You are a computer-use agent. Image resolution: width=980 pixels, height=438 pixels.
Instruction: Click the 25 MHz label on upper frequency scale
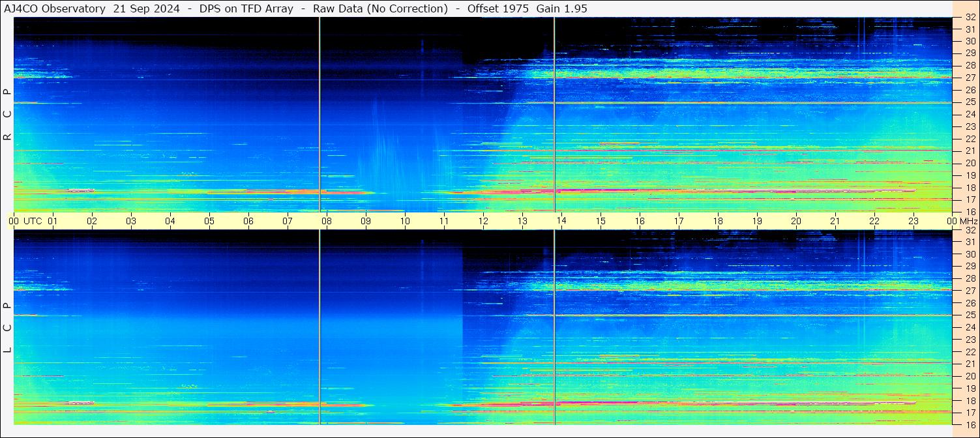click(970, 102)
